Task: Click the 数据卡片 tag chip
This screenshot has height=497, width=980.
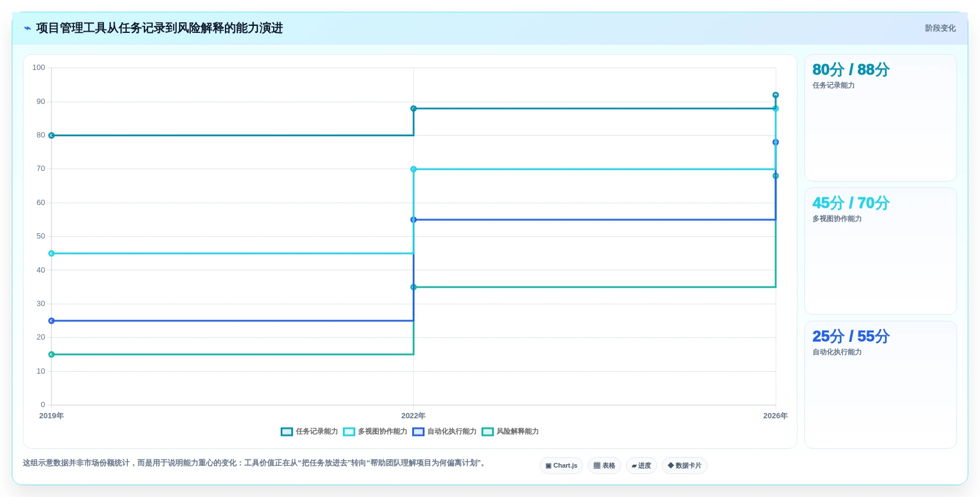Action: click(685, 465)
